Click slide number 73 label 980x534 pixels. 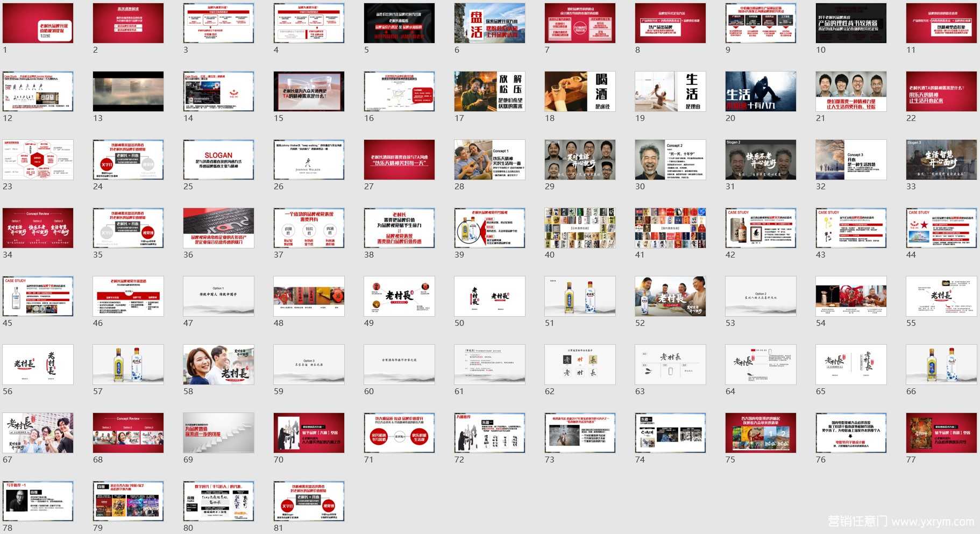[549, 460]
